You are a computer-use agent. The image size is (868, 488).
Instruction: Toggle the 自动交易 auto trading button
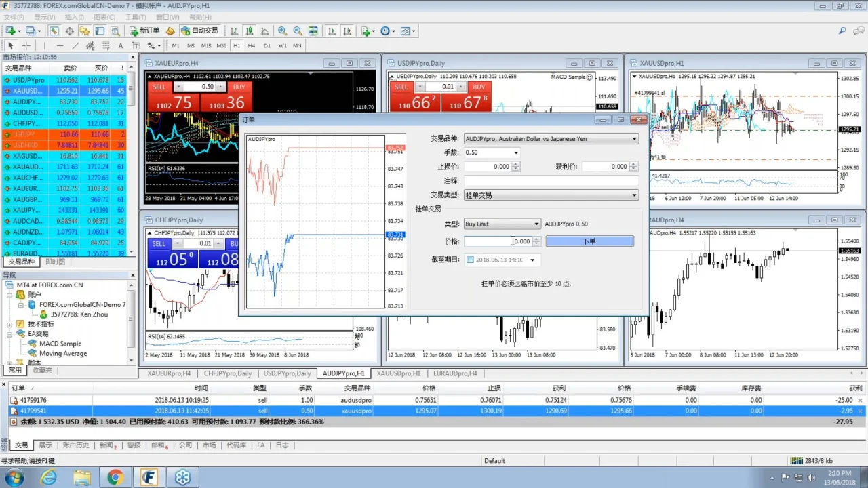(200, 30)
